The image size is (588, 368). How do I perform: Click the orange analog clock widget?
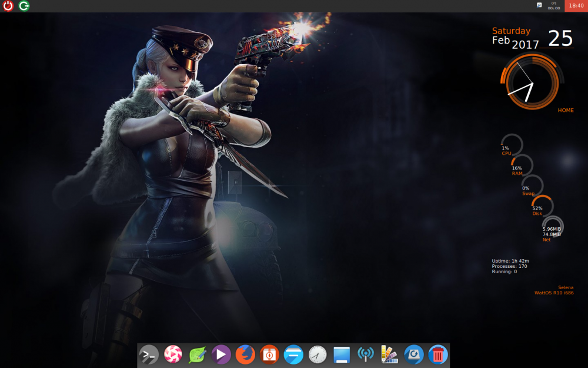pyautogui.click(x=532, y=81)
